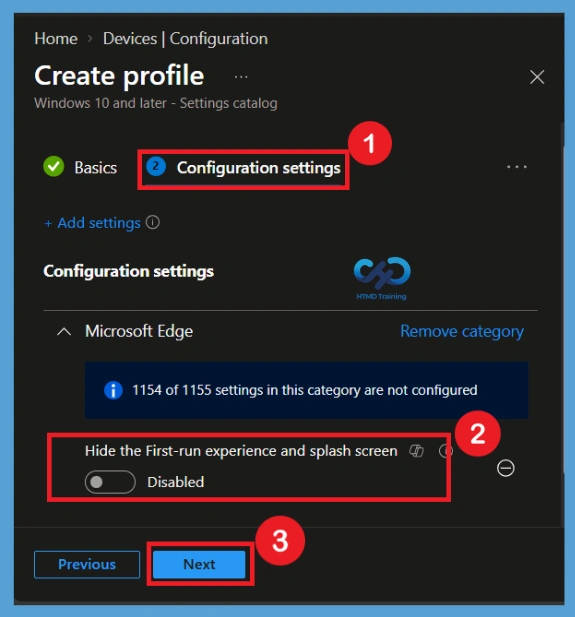Open the ellipsis menu beside Create profile title
Viewport: 575px width, 617px height.
(x=241, y=77)
